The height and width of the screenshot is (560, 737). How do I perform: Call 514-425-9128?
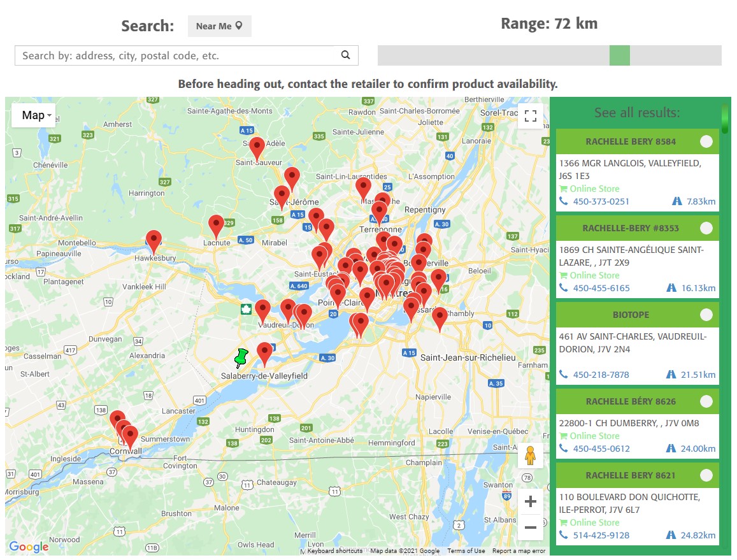(x=601, y=535)
